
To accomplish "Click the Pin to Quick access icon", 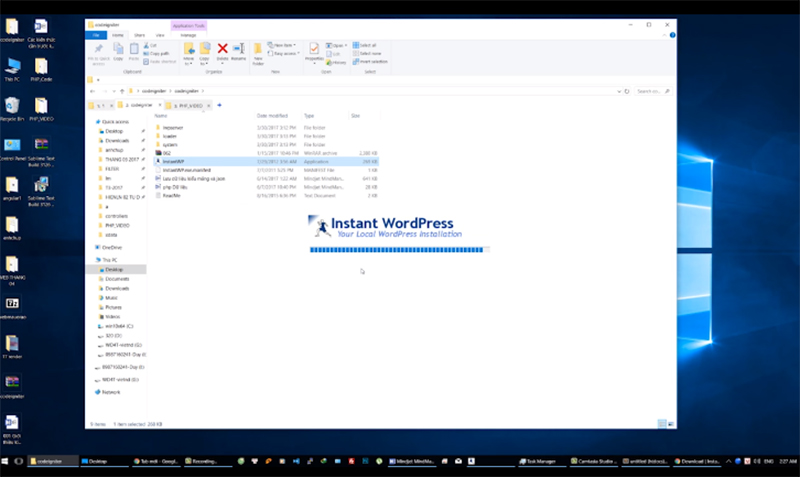I will tap(98, 50).
